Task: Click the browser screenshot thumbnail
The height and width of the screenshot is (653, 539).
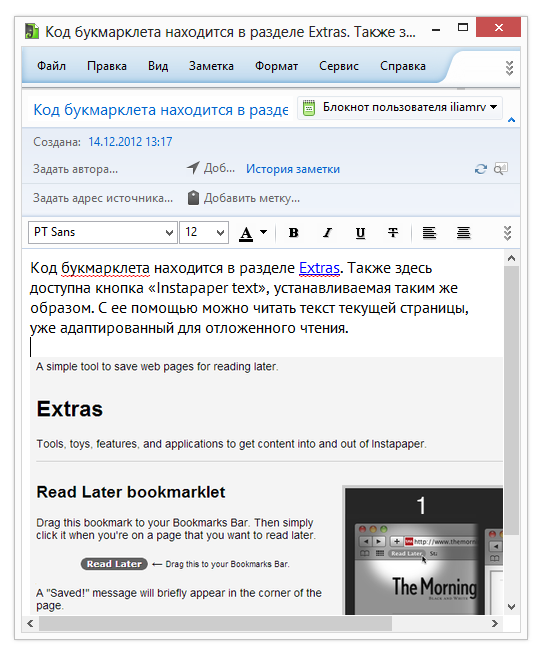Action: (x=423, y=551)
